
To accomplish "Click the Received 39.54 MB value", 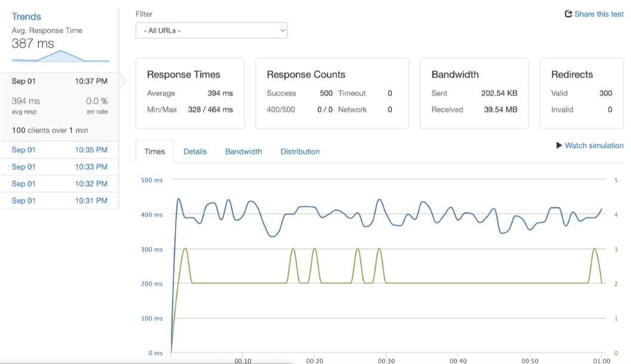I will [x=501, y=110].
